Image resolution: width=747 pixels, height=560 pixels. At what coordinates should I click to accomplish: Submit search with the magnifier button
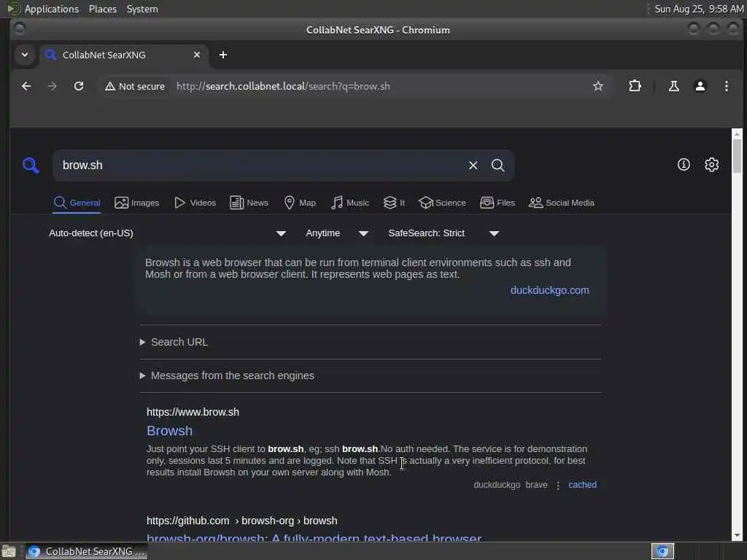click(x=498, y=166)
